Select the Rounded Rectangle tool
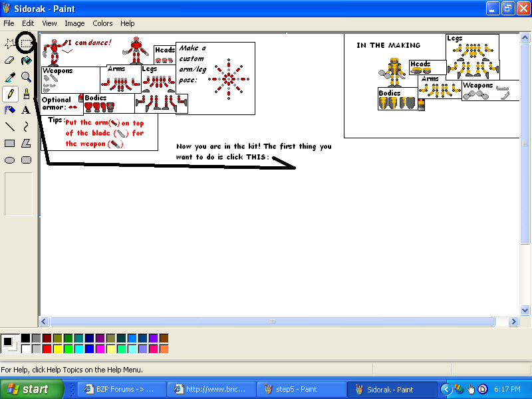 pos(26,160)
